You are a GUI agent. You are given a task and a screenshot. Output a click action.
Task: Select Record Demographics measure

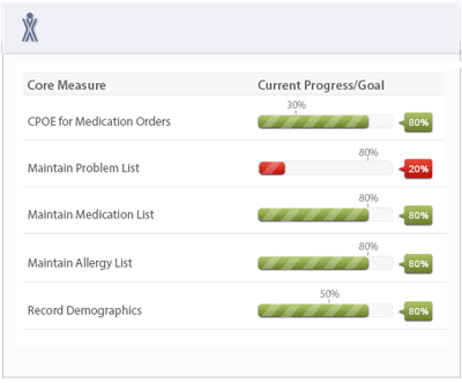pyautogui.click(x=85, y=311)
